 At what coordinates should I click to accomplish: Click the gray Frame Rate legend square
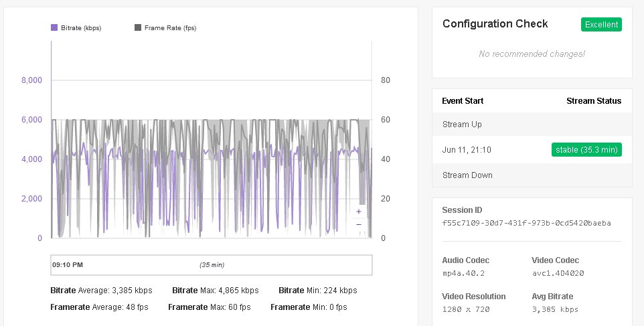click(x=138, y=28)
